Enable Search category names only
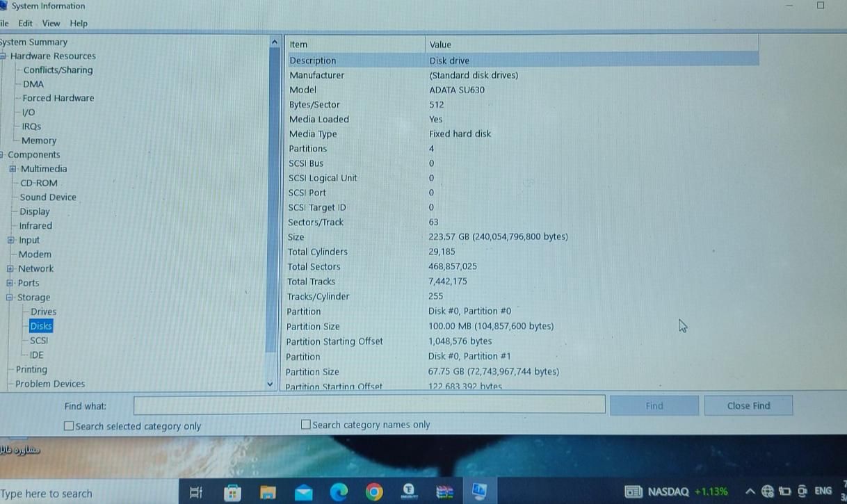 pyautogui.click(x=305, y=424)
